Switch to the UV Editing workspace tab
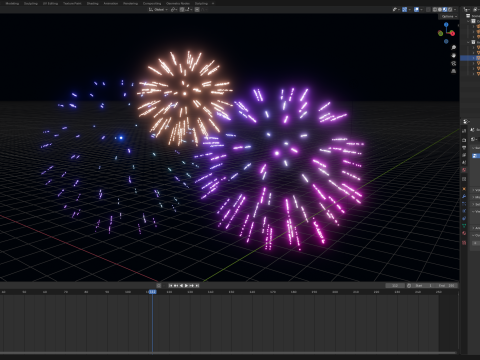The image size is (480, 360). 50,3
